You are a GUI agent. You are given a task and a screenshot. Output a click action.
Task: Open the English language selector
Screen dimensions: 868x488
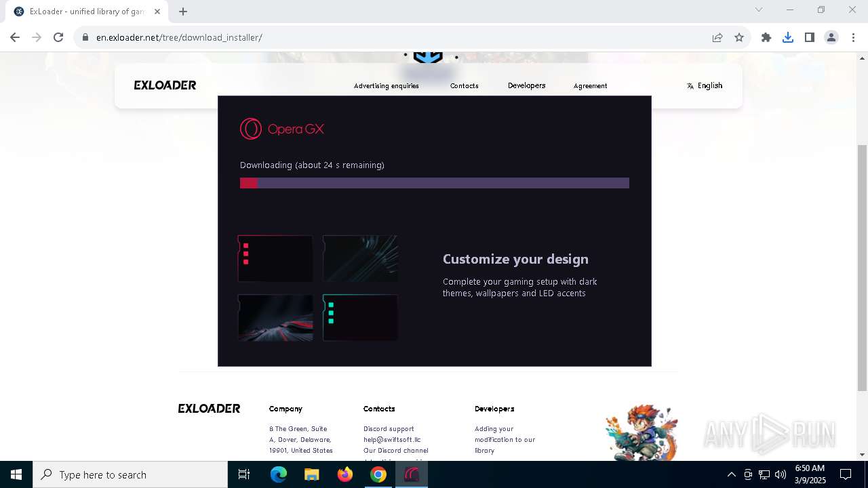tap(705, 85)
